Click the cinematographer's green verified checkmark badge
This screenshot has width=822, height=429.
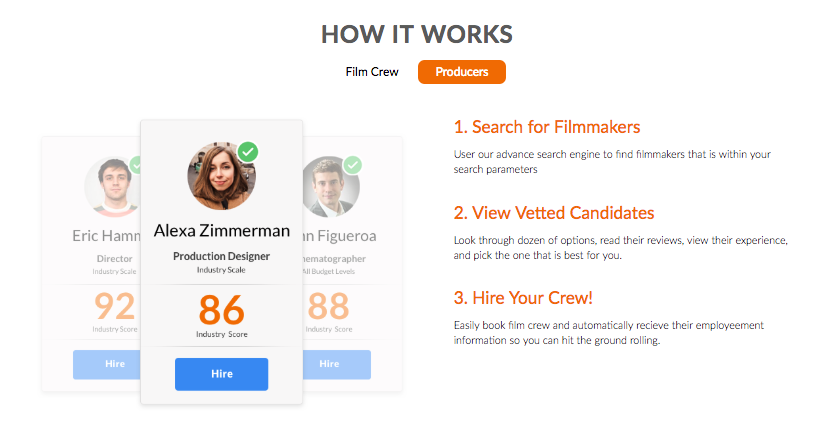(x=352, y=165)
